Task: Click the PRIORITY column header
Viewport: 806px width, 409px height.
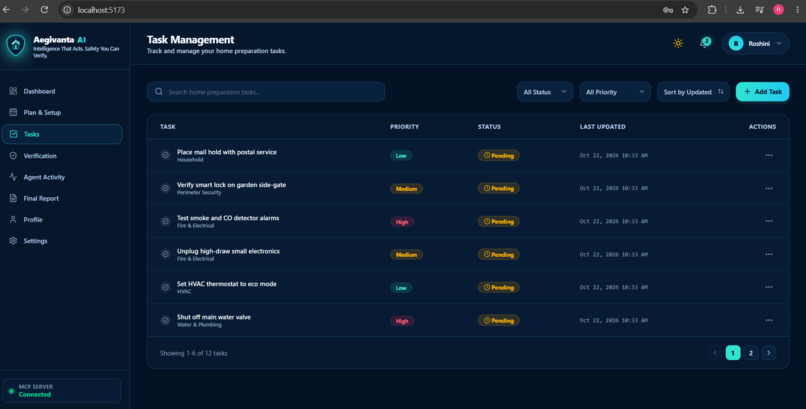Action: (405, 126)
